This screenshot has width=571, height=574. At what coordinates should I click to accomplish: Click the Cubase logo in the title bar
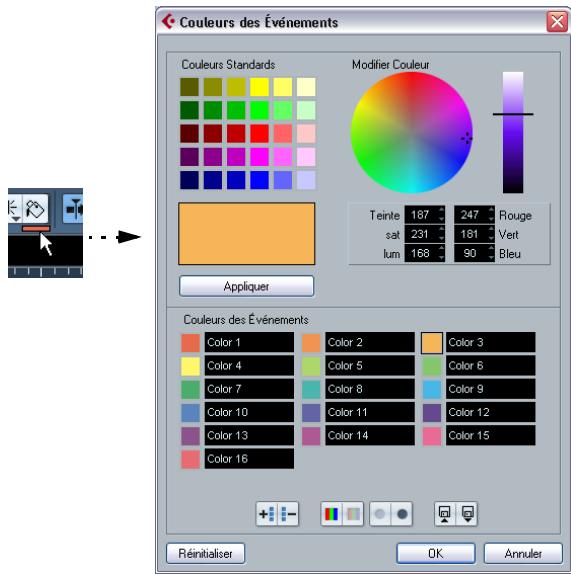pyautogui.click(x=168, y=21)
